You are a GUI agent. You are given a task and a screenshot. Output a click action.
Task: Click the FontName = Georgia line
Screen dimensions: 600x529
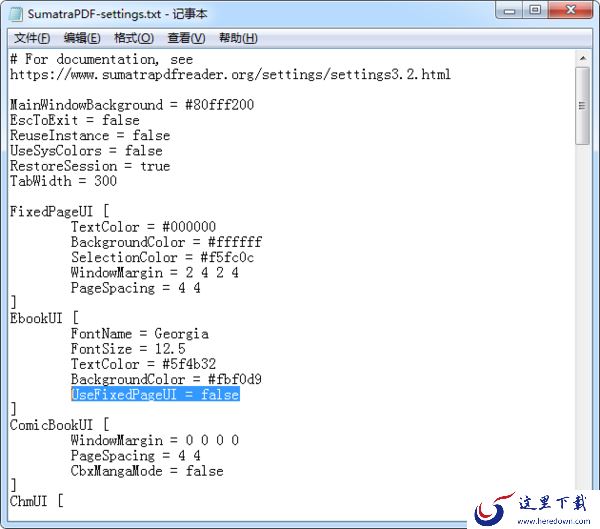(140, 334)
